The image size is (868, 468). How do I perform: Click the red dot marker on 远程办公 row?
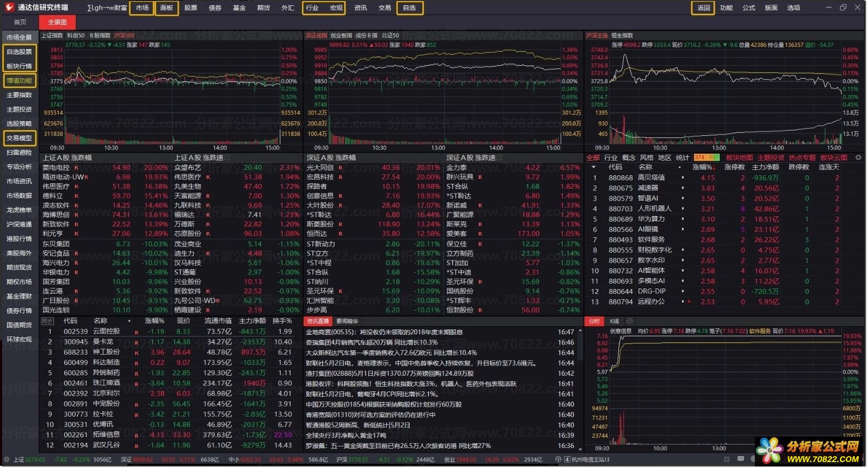coord(689,301)
